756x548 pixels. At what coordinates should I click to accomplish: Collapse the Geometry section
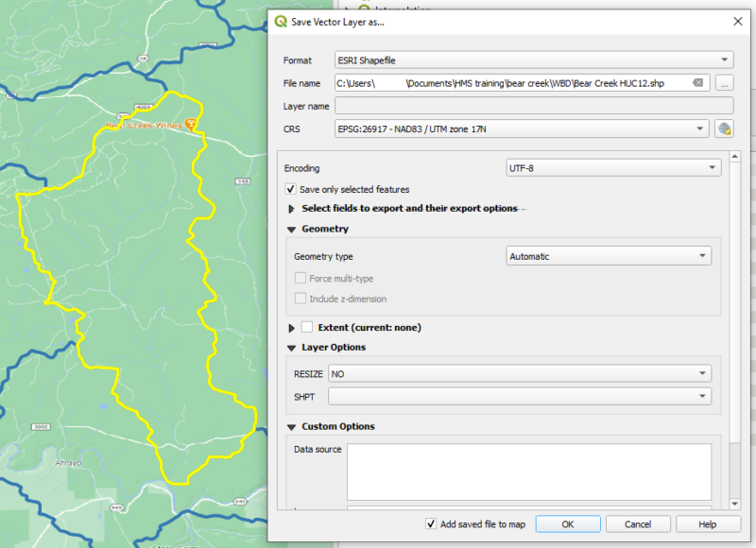293,229
